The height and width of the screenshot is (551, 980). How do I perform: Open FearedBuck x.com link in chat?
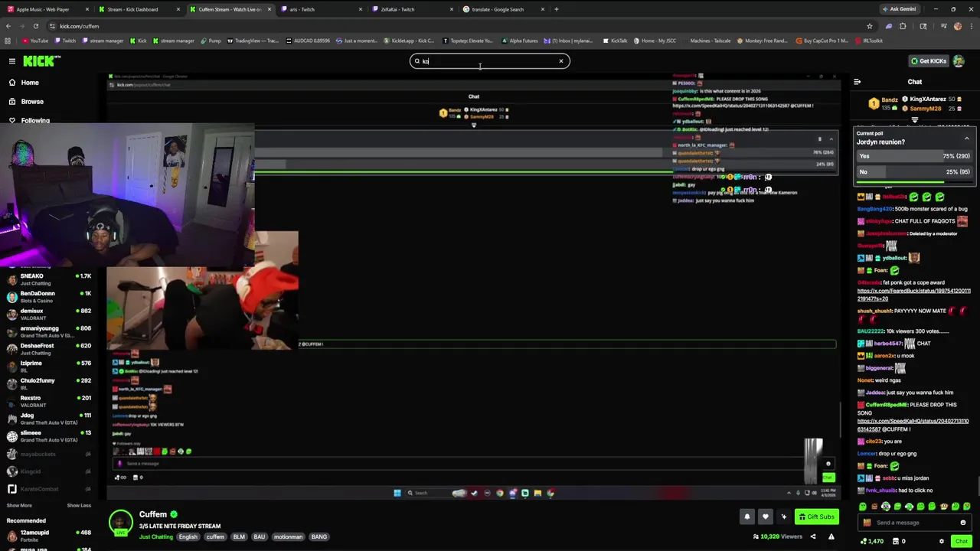coord(914,295)
